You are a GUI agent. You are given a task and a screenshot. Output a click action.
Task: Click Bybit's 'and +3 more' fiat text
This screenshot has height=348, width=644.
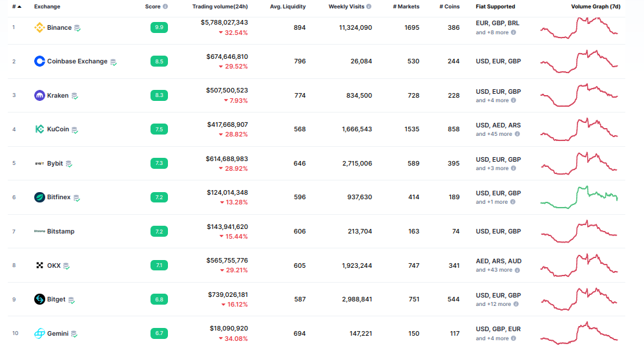[492, 168]
